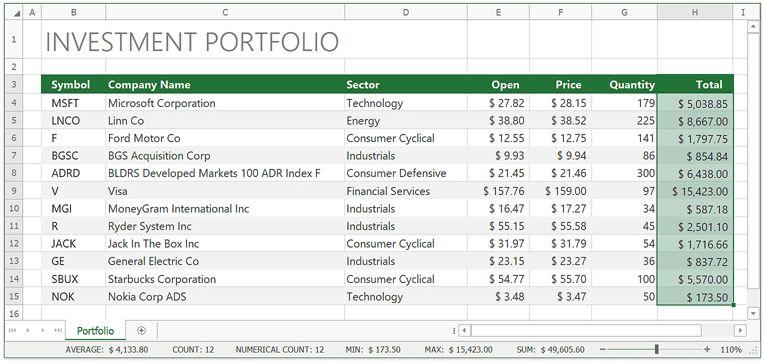Click the Symbol header cell
Image resolution: width=765 pixels, height=363 pixels.
tap(74, 84)
